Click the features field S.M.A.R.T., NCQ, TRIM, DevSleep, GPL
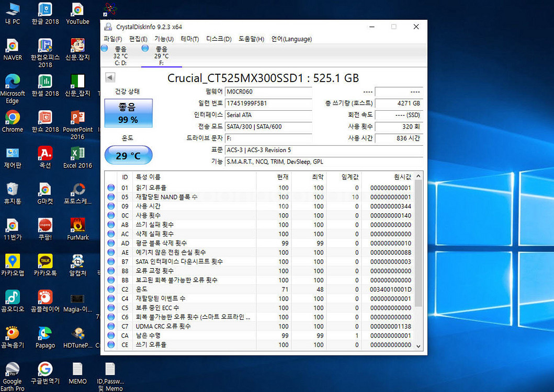The image size is (554, 392). 324,162
